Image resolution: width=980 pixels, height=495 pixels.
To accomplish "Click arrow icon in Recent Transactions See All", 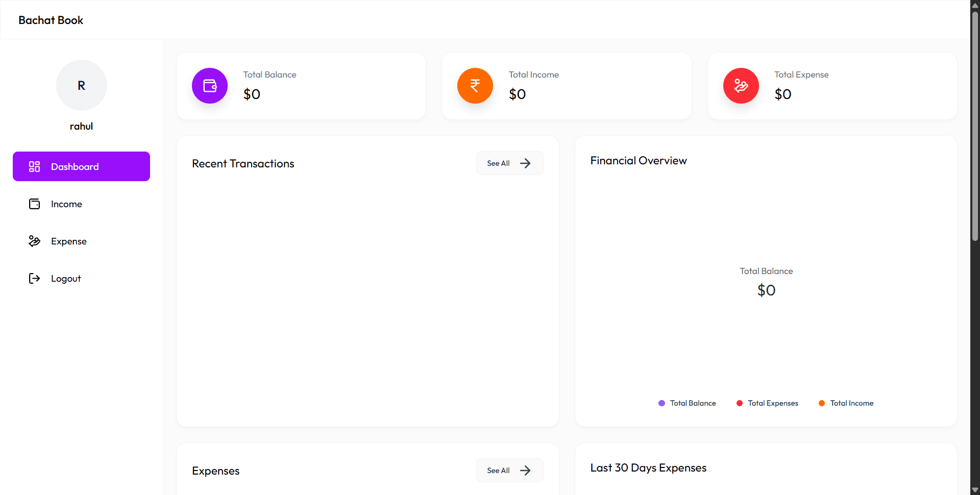I will [x=525, y=163].
